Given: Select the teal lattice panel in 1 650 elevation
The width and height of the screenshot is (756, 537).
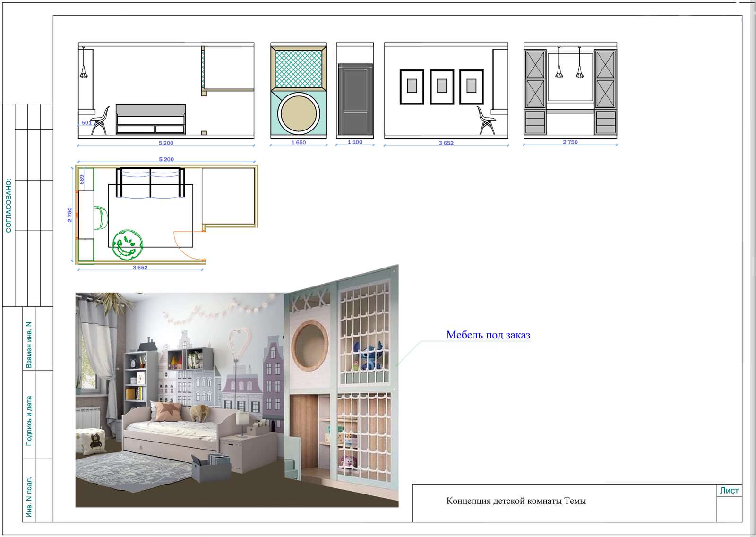Looking at the screenshot, I should (298, 69).
